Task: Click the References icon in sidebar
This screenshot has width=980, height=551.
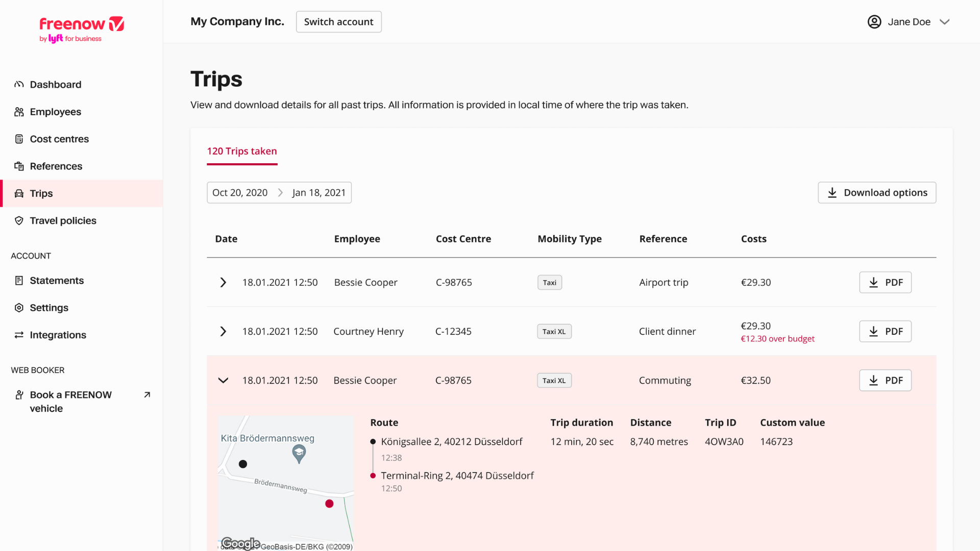Action: [x=19, y=166]
